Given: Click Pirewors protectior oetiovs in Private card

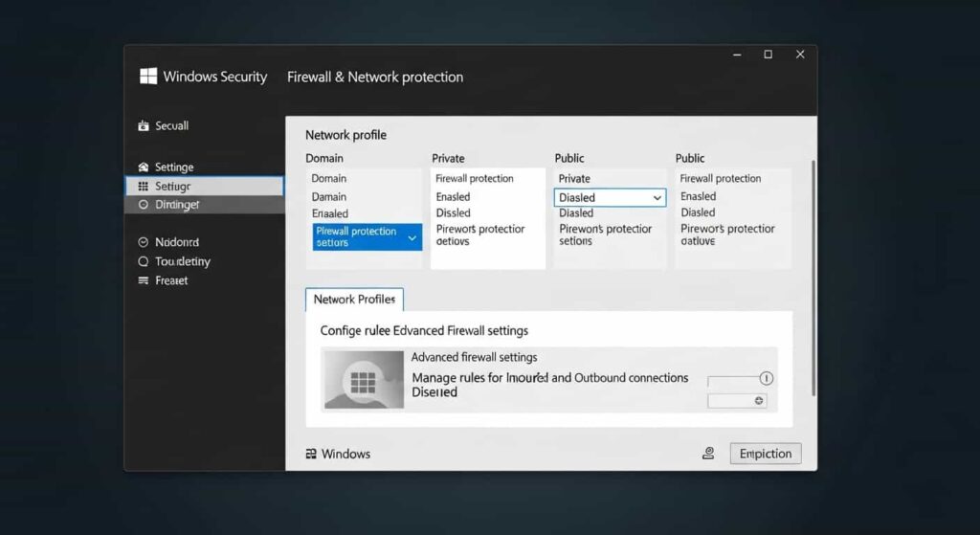Looking at the screenshot, I should (480, 235).
